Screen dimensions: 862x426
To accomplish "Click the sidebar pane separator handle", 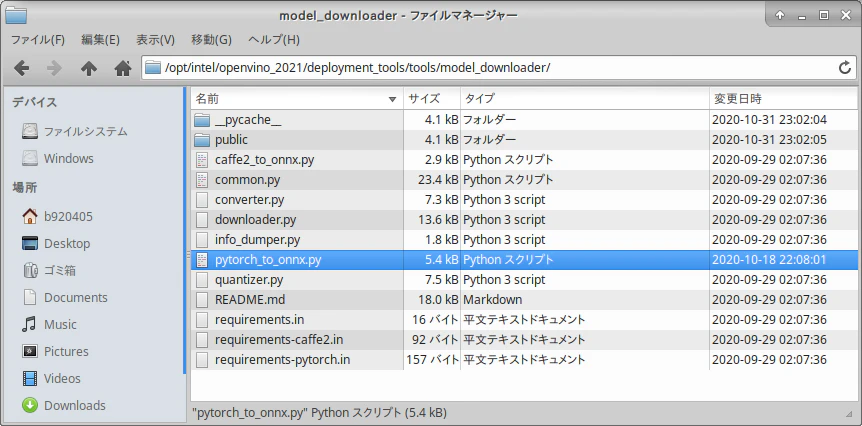I will point(187,255).
